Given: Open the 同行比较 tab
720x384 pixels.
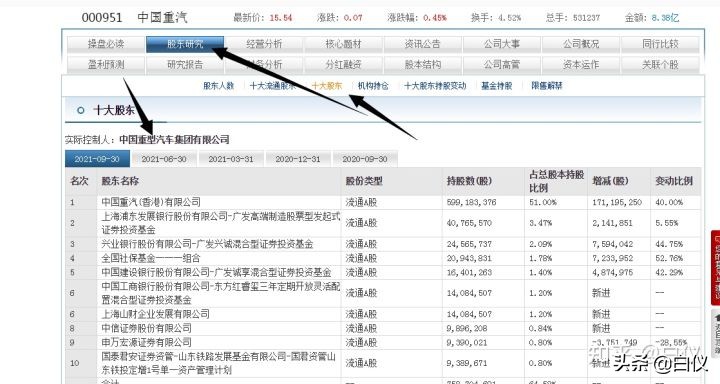Looking at the screenshot, I should pos(660,44).
